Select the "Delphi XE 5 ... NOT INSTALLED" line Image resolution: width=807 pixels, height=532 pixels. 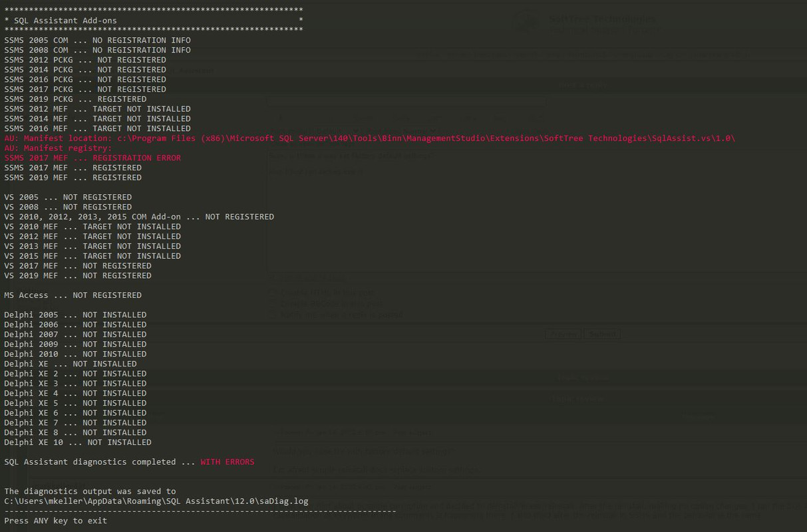(x=75, y=403)
